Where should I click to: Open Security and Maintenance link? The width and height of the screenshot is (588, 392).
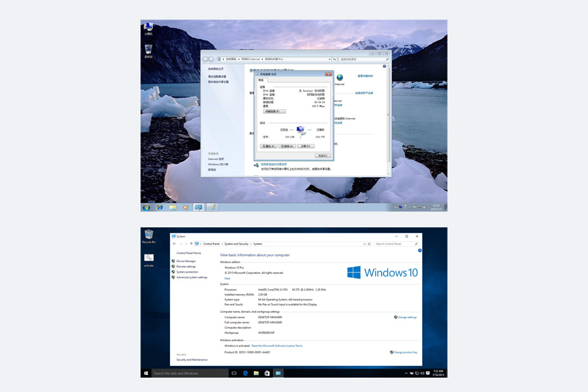[x=191, y=360]
